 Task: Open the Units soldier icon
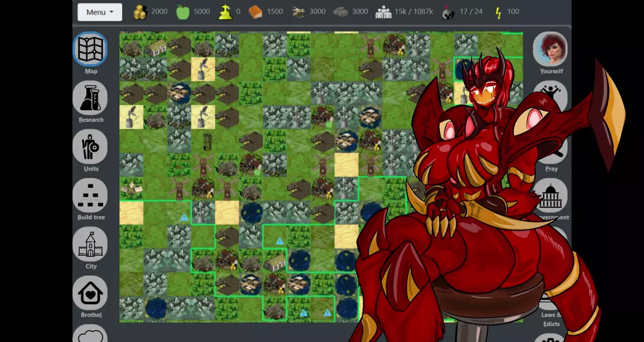point(90,147)
